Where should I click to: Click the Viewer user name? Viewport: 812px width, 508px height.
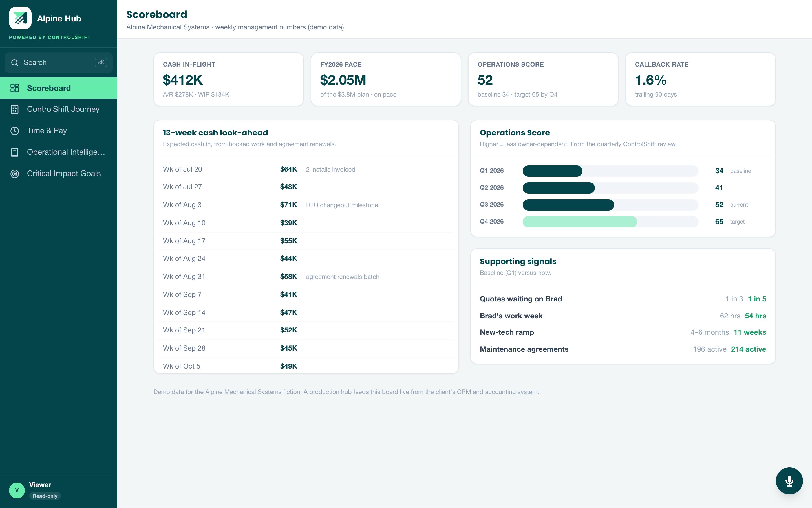[40, 485]
